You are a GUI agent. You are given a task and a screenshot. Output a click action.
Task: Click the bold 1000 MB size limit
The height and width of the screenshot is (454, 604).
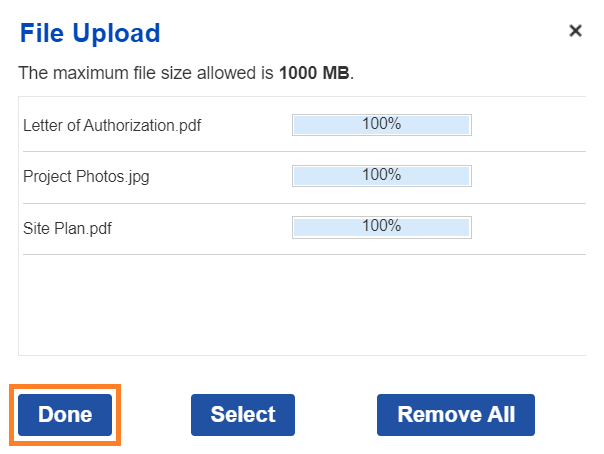(315, 73)
